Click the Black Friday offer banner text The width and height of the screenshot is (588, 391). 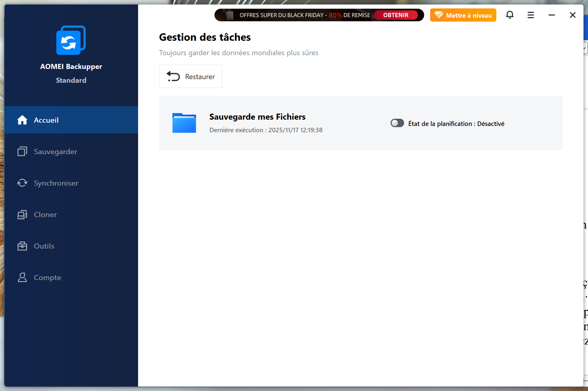coord(304,15)
